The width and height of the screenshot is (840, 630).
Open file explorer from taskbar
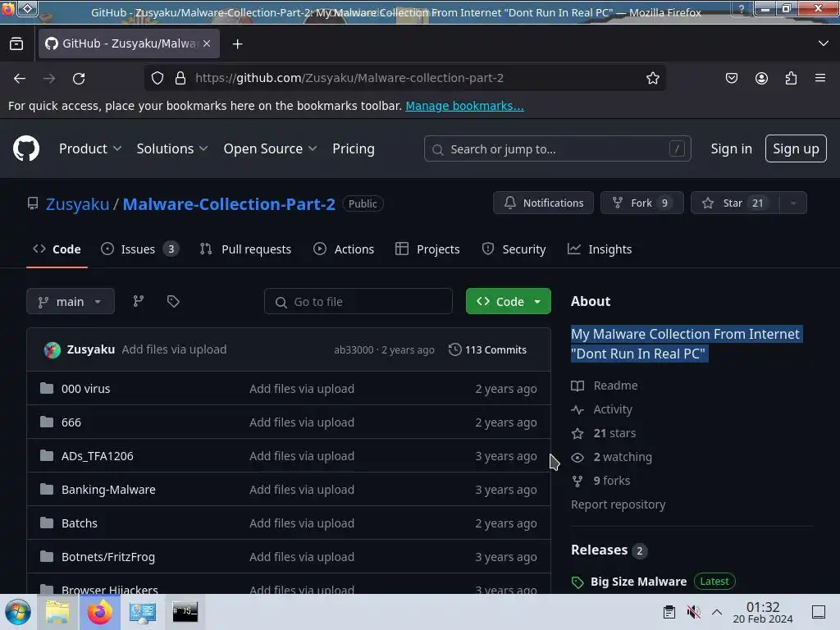[57, 612]
